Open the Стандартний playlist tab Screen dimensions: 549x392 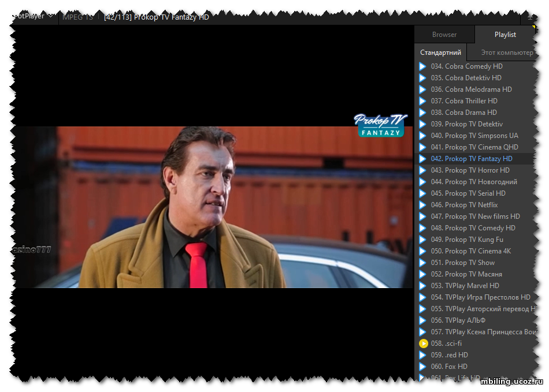440,53
